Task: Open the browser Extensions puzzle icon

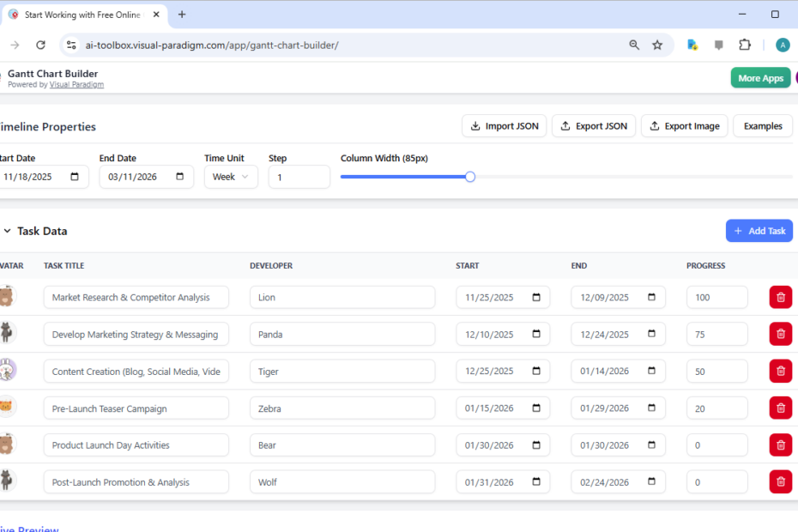Action: point(744,44)
